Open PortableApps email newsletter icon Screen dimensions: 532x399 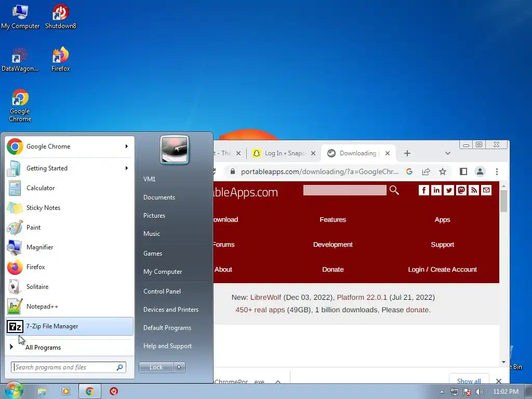(x=486, y=190)
